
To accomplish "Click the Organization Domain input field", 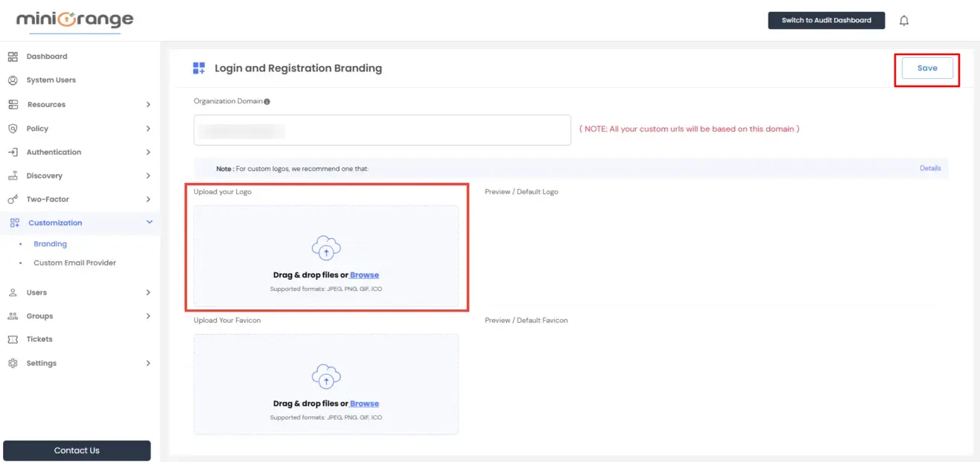I will 381,129.
